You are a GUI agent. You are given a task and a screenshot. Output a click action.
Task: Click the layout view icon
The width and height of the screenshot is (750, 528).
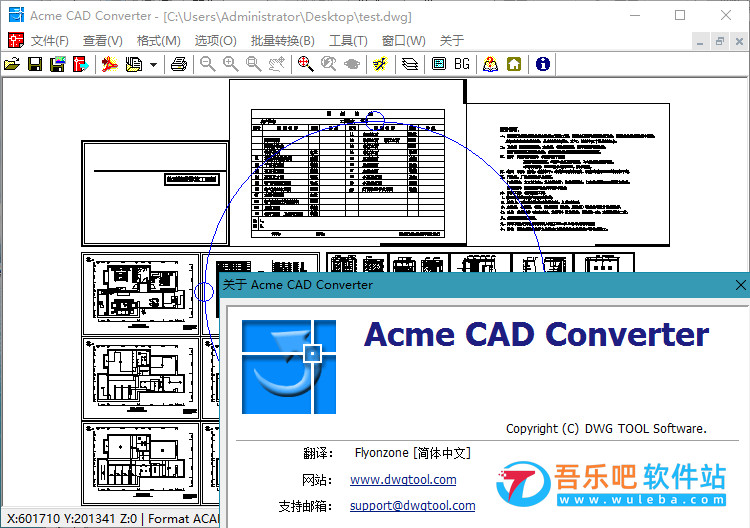(439, 64)
